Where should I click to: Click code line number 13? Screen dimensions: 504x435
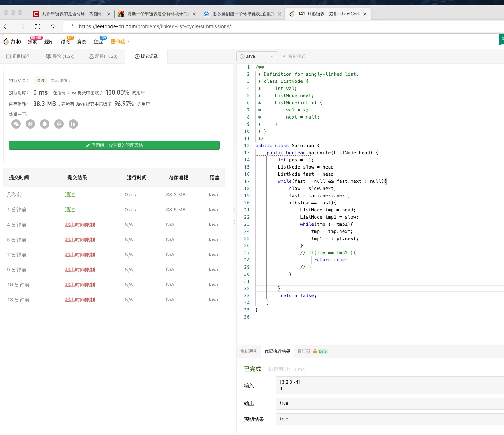point(247,153)
